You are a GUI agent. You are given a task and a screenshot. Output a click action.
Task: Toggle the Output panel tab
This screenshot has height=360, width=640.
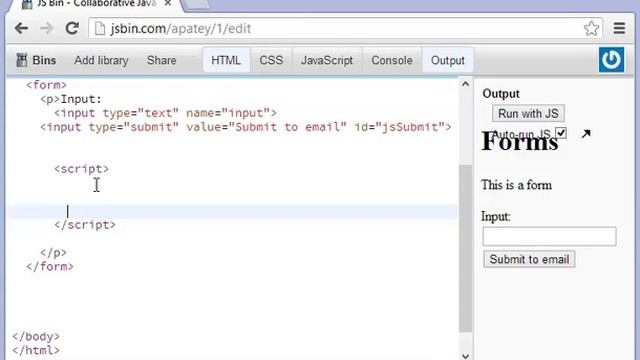click(x=448, y=60)
